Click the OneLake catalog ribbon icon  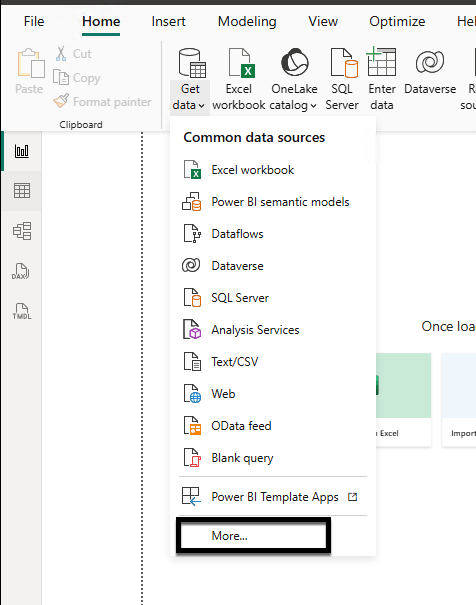294,62
